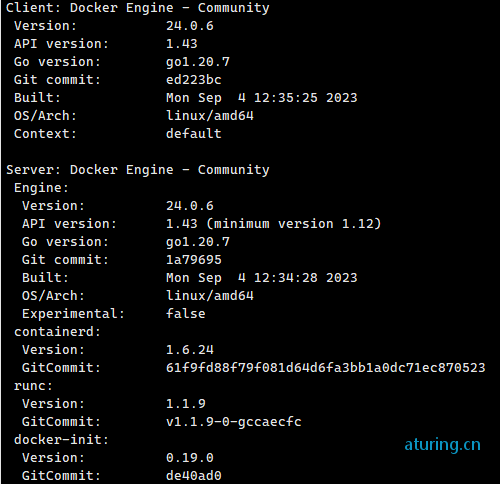Click the containerd: section label
Image resolution: width=500 pixels, height=484 pixels.
pyautogui.click(x=57, y=332)
